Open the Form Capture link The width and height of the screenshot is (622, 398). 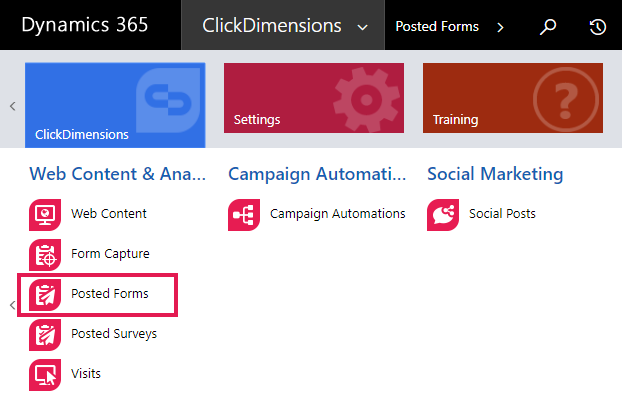[x=110, y=254]
